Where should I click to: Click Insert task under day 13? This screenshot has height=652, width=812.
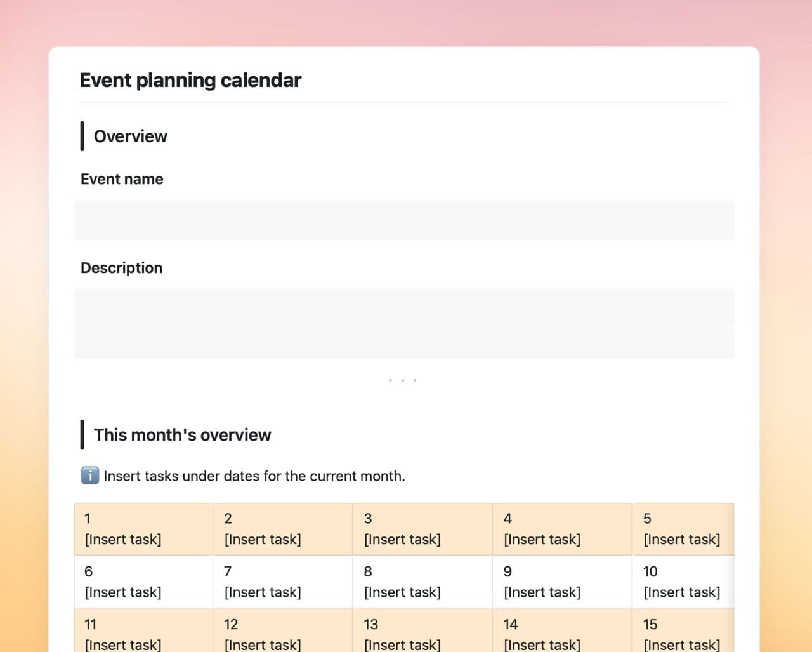[402, 644]
